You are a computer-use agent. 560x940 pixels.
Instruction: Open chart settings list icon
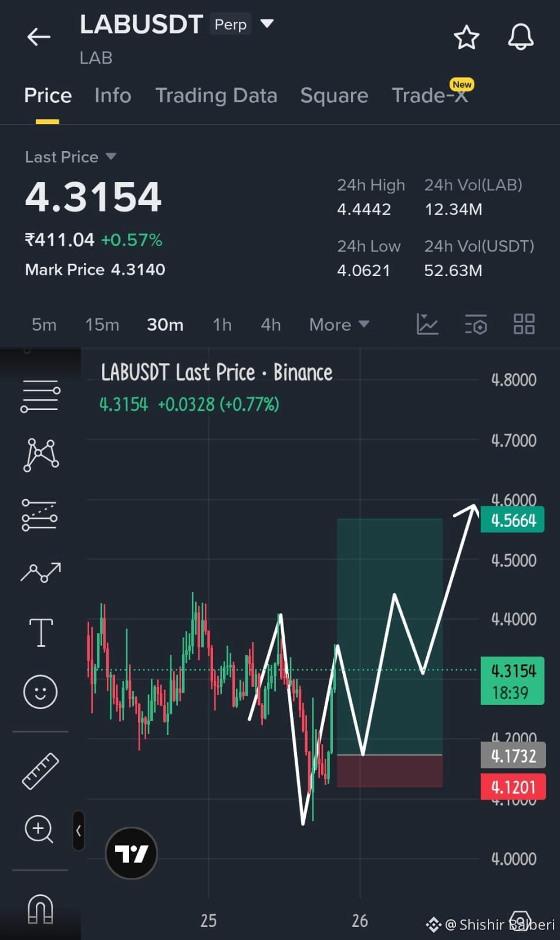coord(475,324)
